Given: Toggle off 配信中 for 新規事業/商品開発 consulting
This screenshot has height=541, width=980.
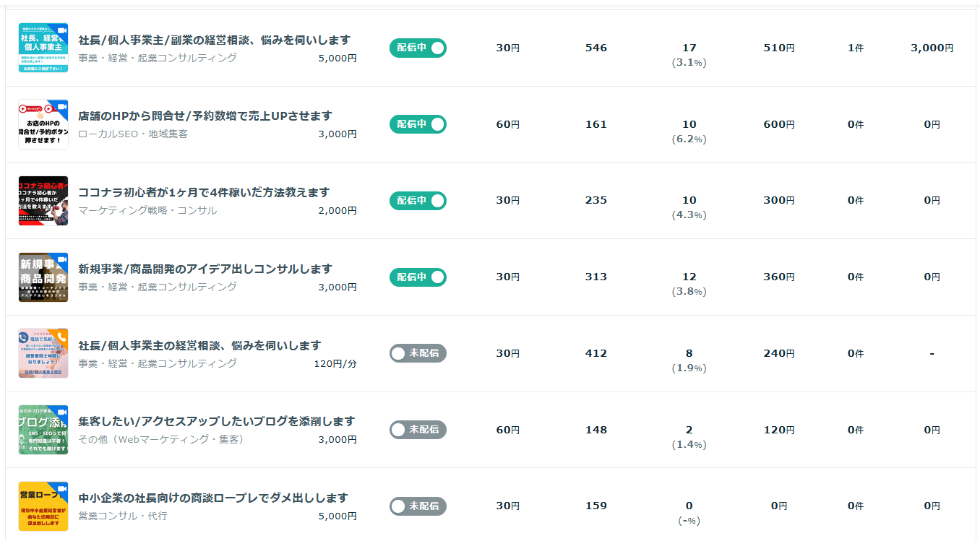Looking at the screenshot, I should pos(418,277).
